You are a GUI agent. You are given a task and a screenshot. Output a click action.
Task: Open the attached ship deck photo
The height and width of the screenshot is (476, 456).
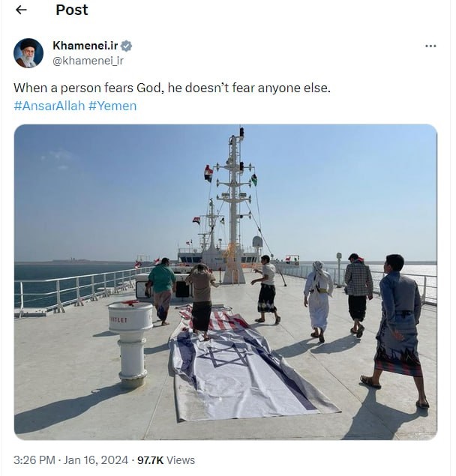[x=225, y=281]
